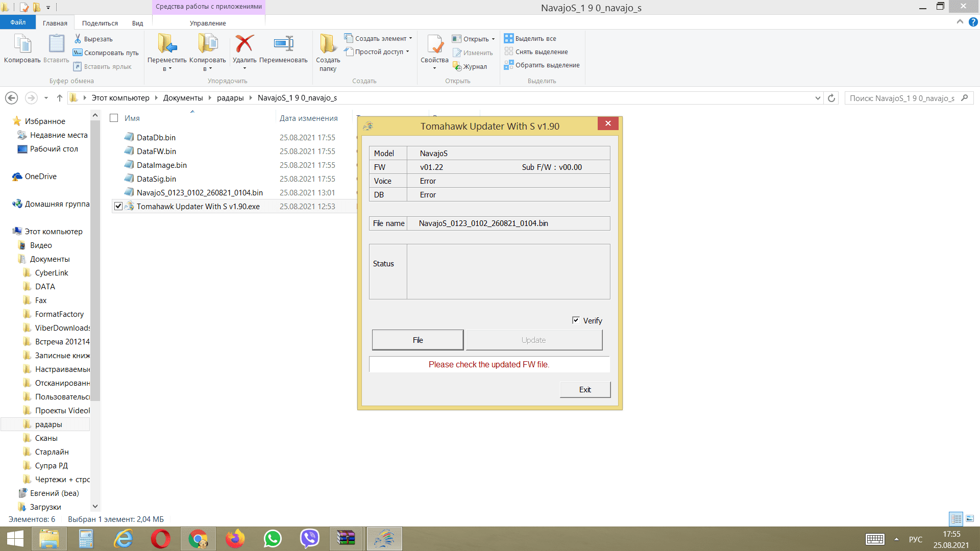Open the Поделиться ribbon tab
The height and width of the screenshot is (551, 980).
point(100,23)
